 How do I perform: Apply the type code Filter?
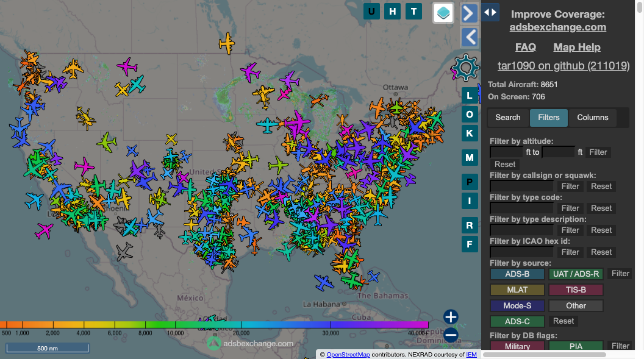coord(570,208)
